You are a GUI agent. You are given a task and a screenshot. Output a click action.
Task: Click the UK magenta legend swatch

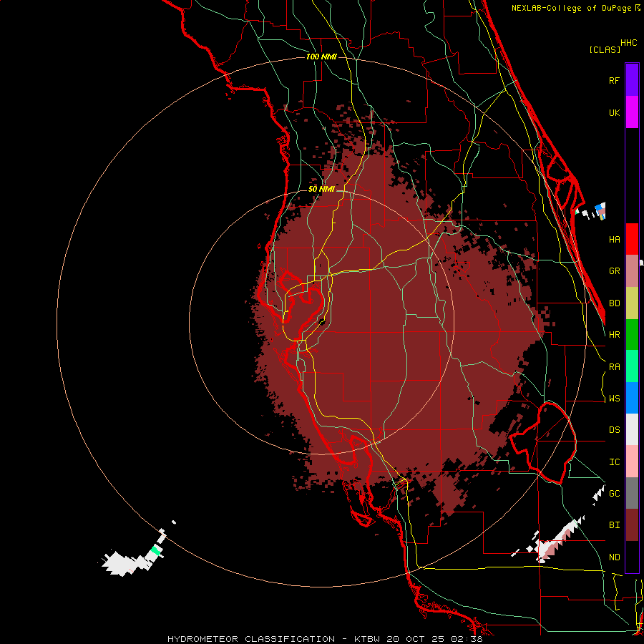pyautogui.click(x=632, y=112)
